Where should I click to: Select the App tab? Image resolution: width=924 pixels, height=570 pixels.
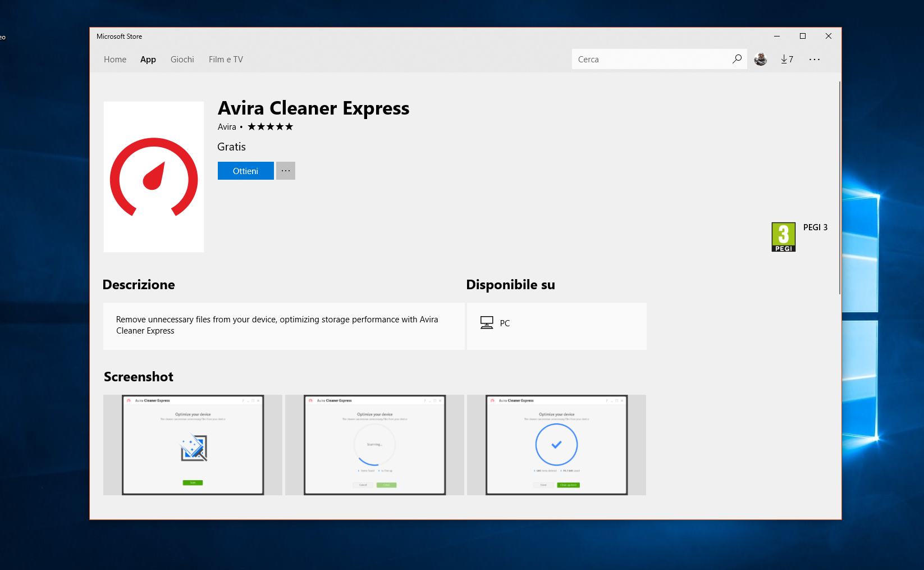148,60
